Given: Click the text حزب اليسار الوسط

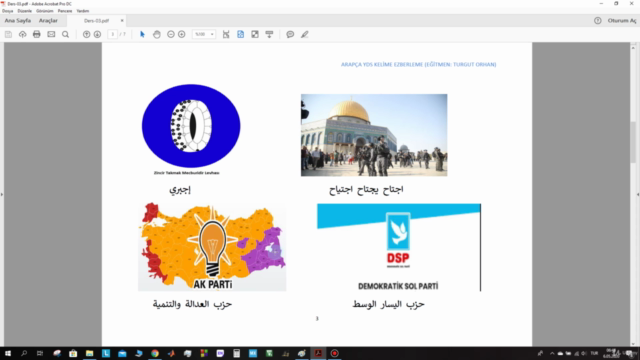Looking at the screenshot, I should 389,304.
